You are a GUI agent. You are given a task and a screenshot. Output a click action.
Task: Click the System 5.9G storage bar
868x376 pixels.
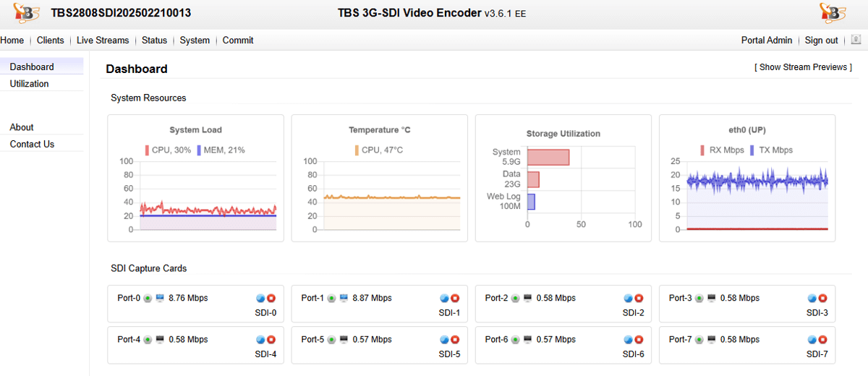point(548,157)
